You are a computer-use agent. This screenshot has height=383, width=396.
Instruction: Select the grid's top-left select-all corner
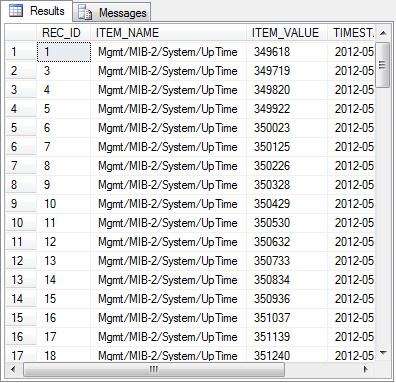click(21, 33)
